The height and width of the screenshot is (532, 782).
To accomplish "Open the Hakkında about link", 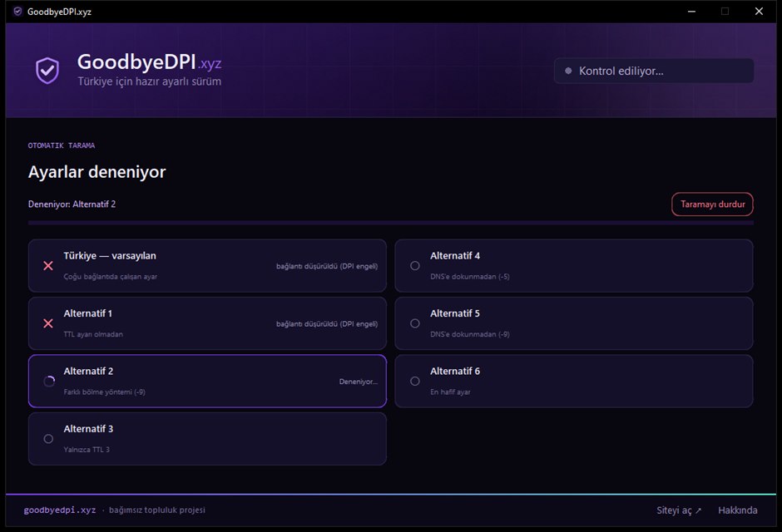I will click(738, 510).
